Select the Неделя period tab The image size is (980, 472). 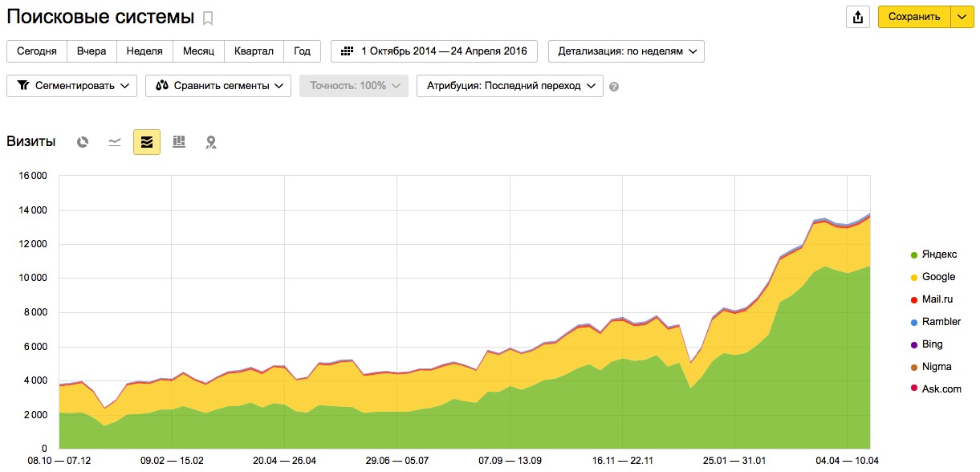tap(144, 51)
